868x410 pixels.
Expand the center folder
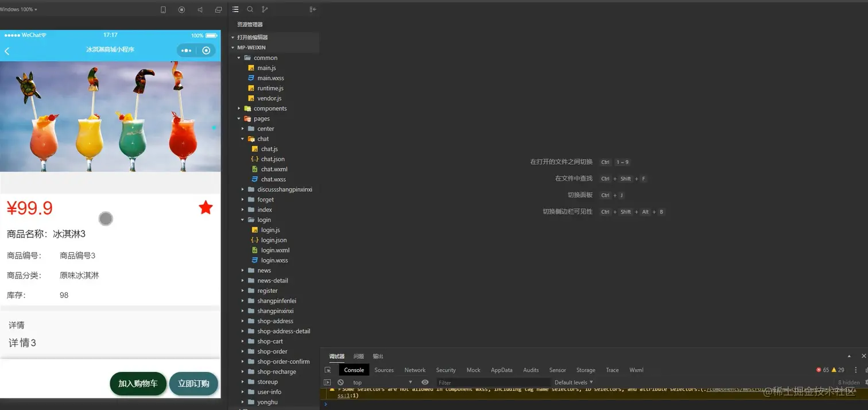pyautogui.click(x=243, y=129)
